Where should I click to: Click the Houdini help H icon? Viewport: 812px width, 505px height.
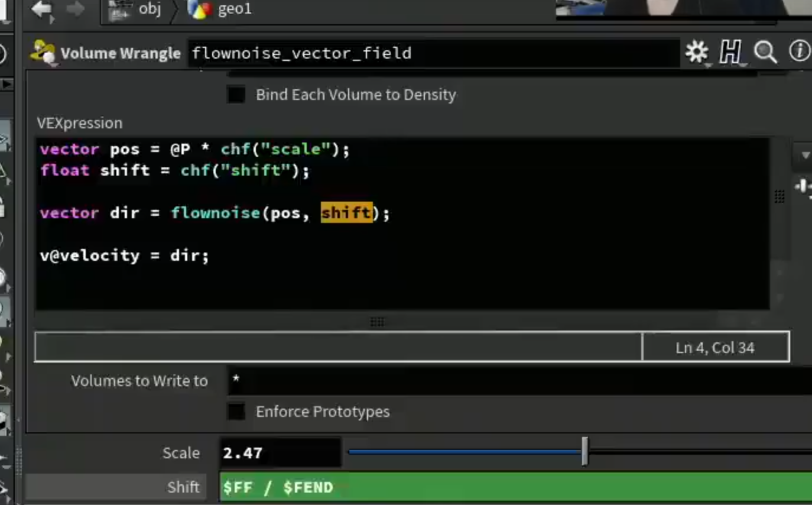coord(730,53)
